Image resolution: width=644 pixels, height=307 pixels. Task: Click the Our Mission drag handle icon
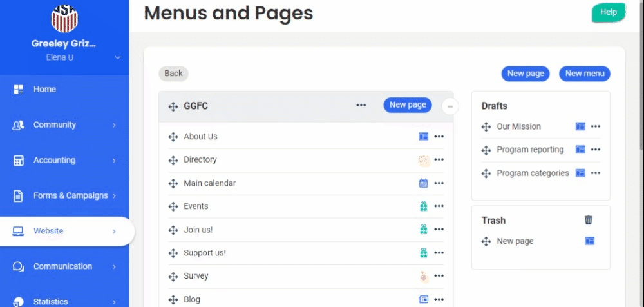486,127
